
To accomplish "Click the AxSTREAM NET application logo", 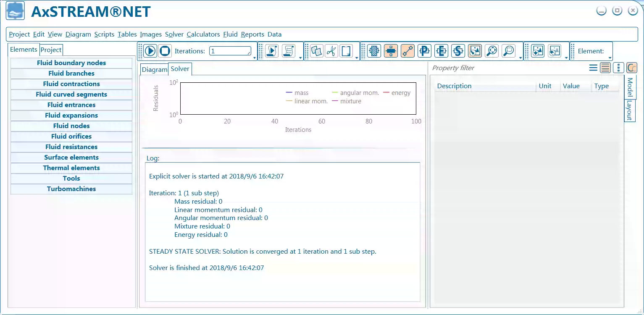I will coord(15,11).
